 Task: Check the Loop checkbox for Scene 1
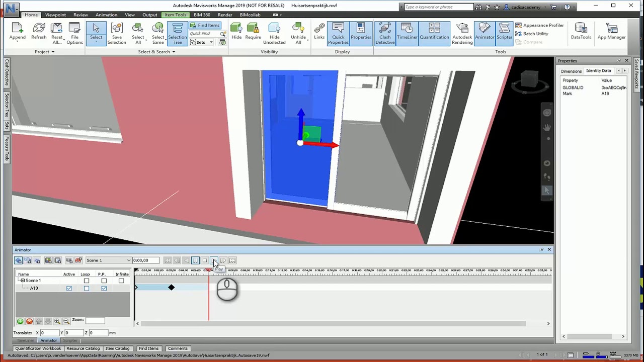pos(87,281)
